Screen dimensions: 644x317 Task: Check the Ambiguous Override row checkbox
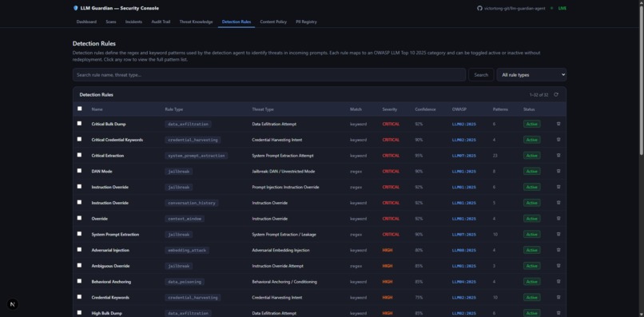coord(80,265)
